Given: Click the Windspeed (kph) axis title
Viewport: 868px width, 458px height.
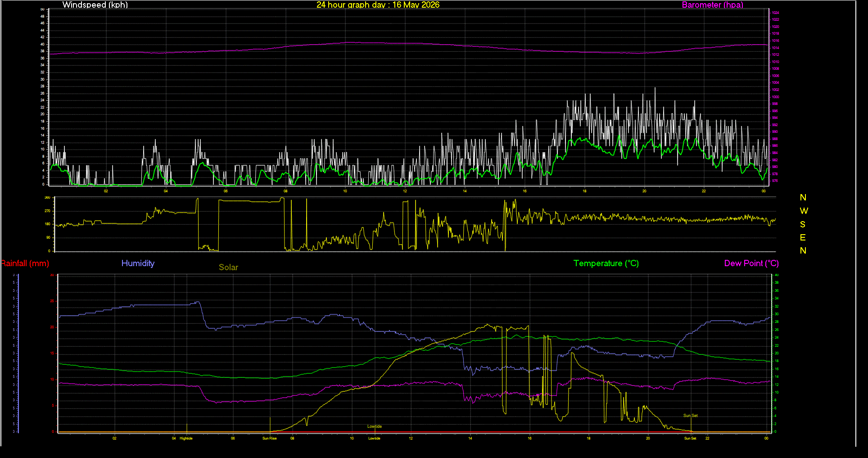Looking at the screenshot, I should pyautogui.click(x=95, y=5).
